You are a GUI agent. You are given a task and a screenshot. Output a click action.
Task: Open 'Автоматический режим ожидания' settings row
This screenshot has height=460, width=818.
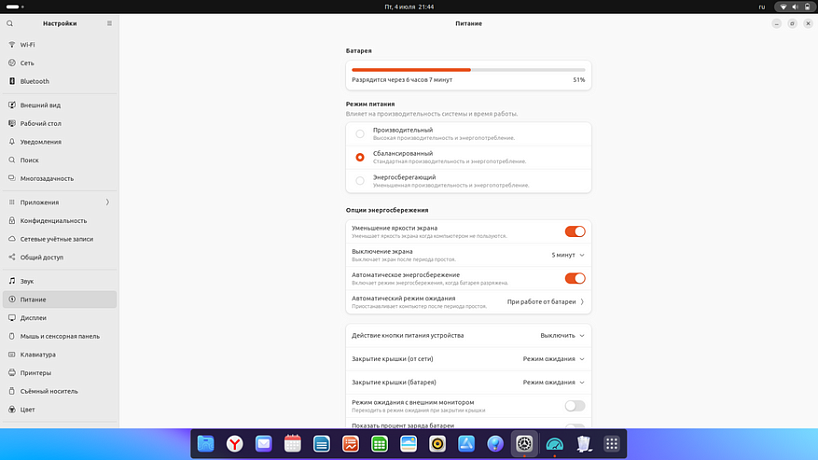coord(467,301)
